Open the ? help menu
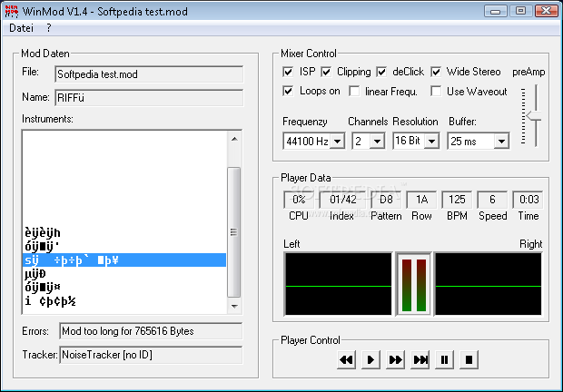 (x=49, y=28)
